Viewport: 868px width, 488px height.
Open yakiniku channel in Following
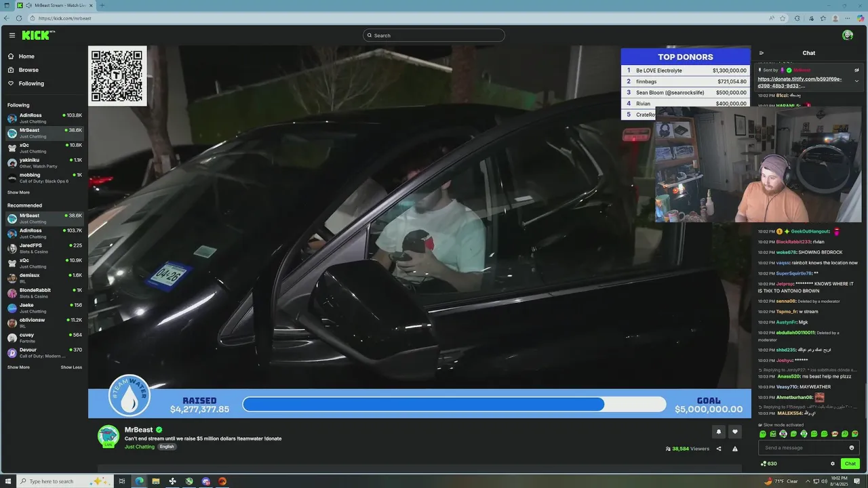point(44,163)
